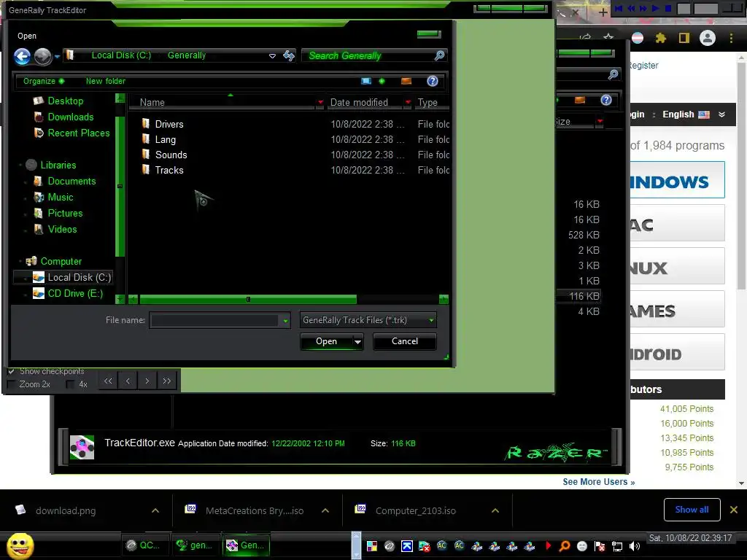Select the Lang folder
Image resolution: width=747 pixels, height=560 pixels.
tap(166, 139)
